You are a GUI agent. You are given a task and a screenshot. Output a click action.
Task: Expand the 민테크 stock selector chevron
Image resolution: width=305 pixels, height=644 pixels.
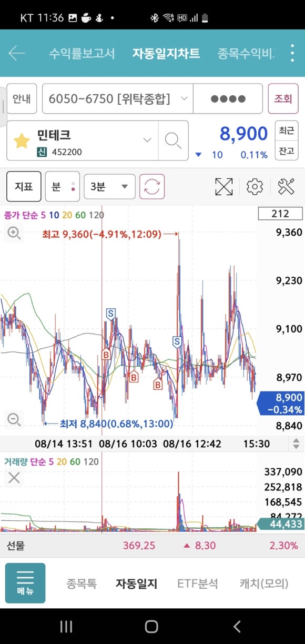click(x=147, y=140)
